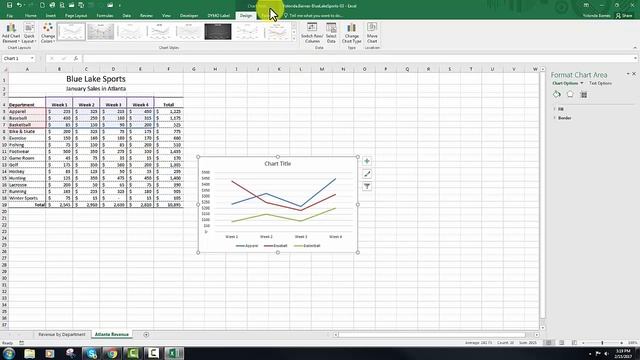The width and height of the screenshot is (640, 360).
Task: Open the Quick Layout gallery
Action: (29, 33)
